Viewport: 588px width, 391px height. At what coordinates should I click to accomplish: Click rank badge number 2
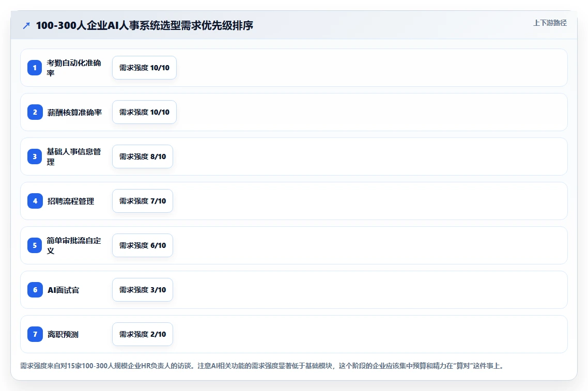tap(35, 112)
